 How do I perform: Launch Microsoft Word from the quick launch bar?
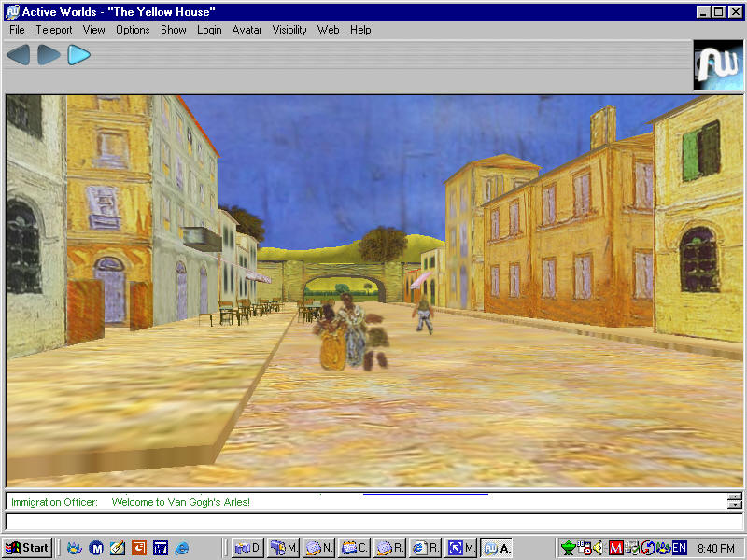tap(160, 548)
